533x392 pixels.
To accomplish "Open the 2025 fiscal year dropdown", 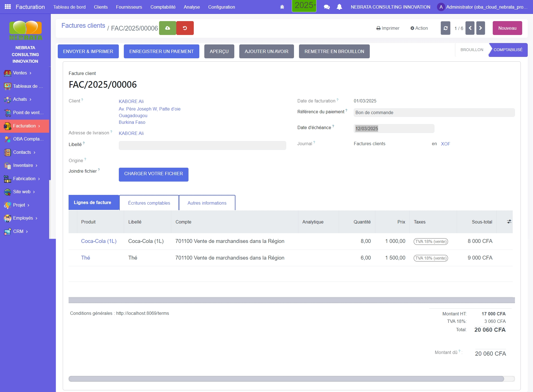I will click(304, 6).
